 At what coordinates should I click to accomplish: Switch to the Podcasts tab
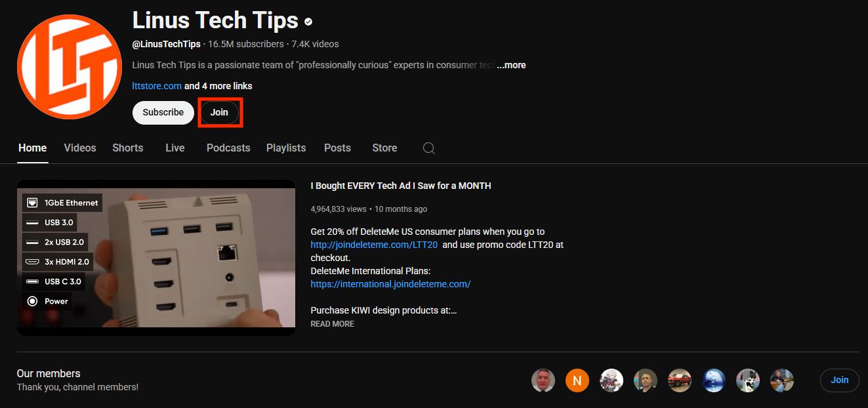[x=228, y=148]
